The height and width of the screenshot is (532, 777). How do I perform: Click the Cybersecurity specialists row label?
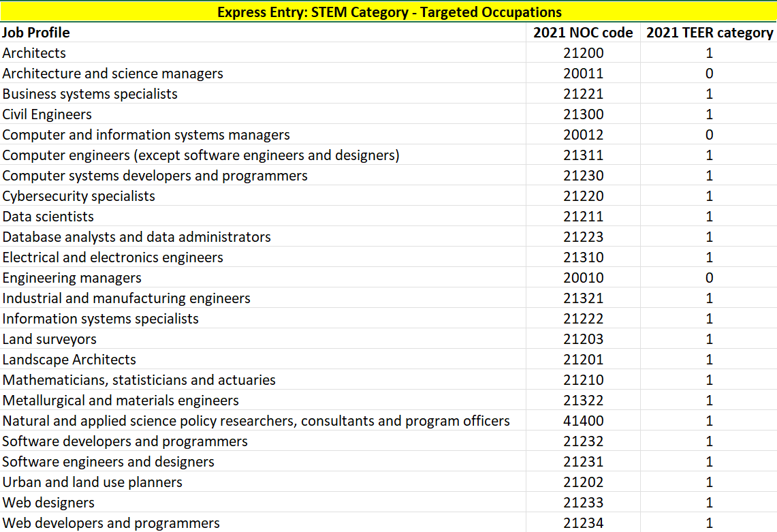coord(79,196)
